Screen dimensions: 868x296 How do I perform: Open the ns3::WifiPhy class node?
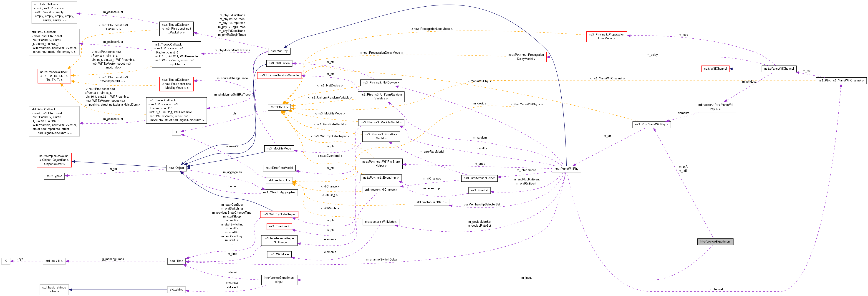[279, 51]
